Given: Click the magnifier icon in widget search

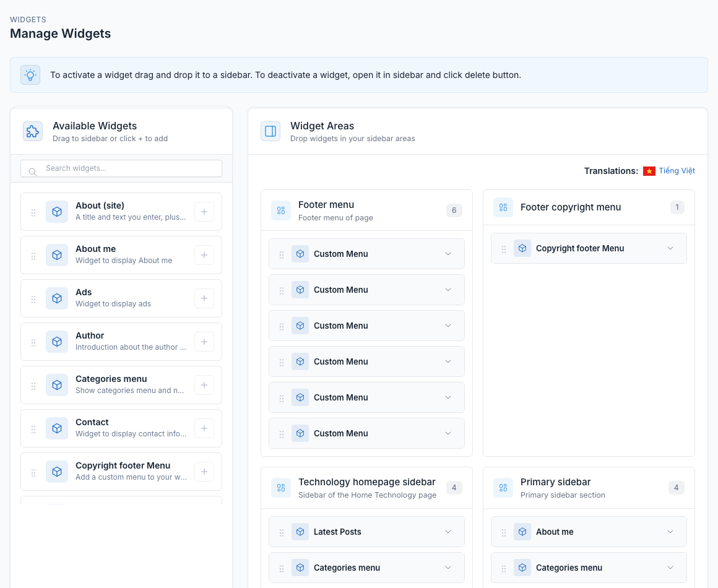Looking at the screenshot, I should point(33,171).
